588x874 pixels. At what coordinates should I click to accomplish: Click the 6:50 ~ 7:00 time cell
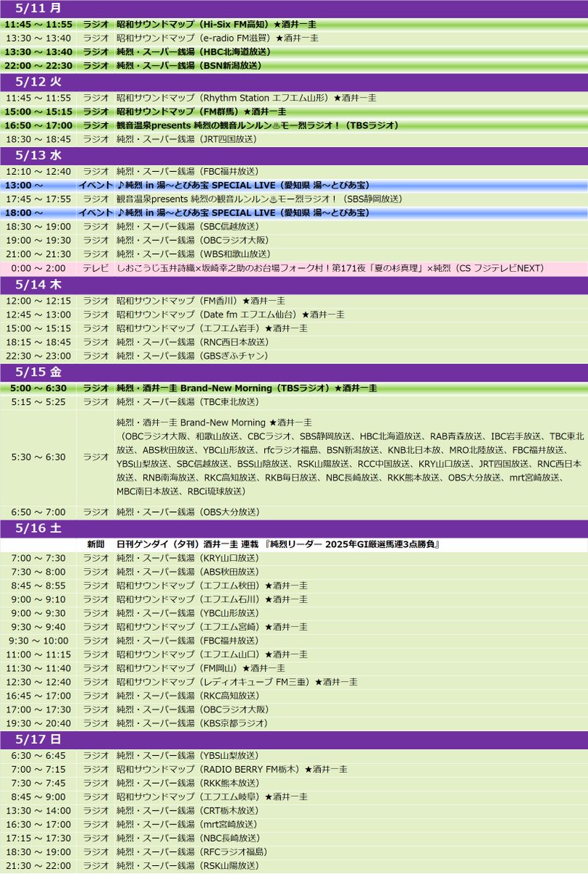(x=38, y=512)
